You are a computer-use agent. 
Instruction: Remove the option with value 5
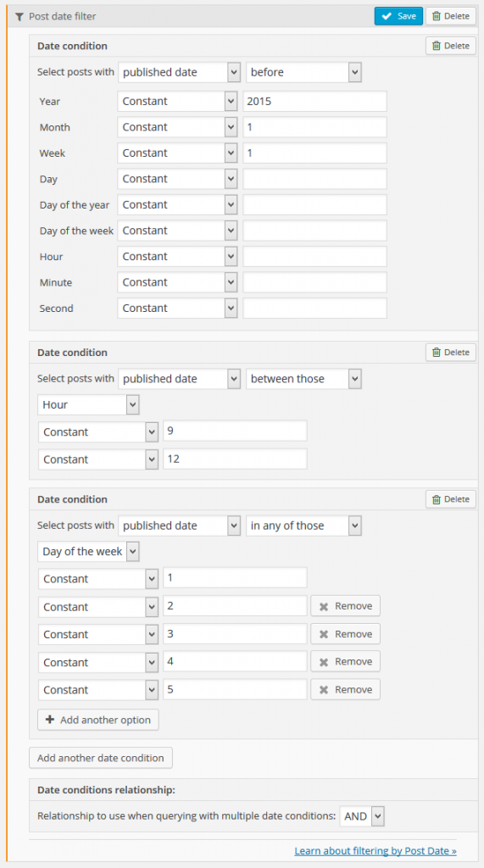point(346,690)
